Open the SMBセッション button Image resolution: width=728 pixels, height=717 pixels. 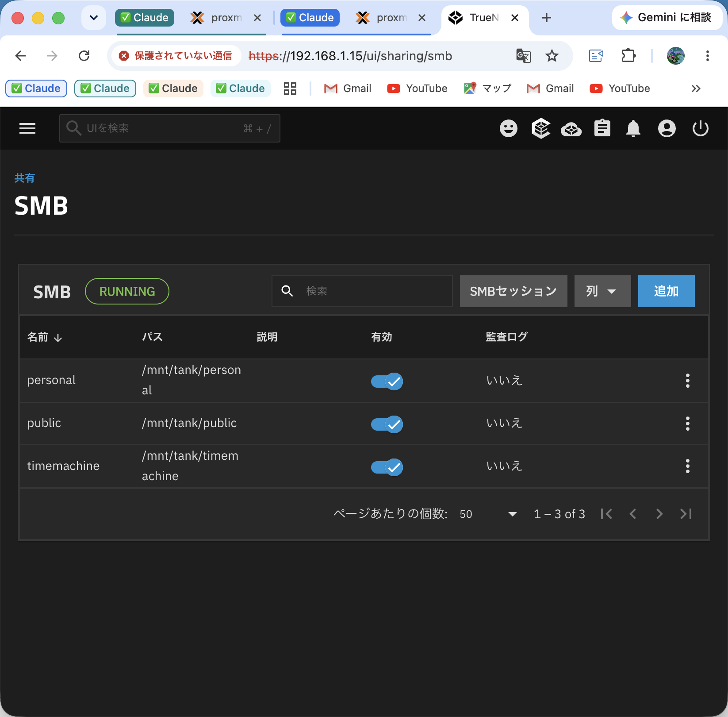point(513,291)
